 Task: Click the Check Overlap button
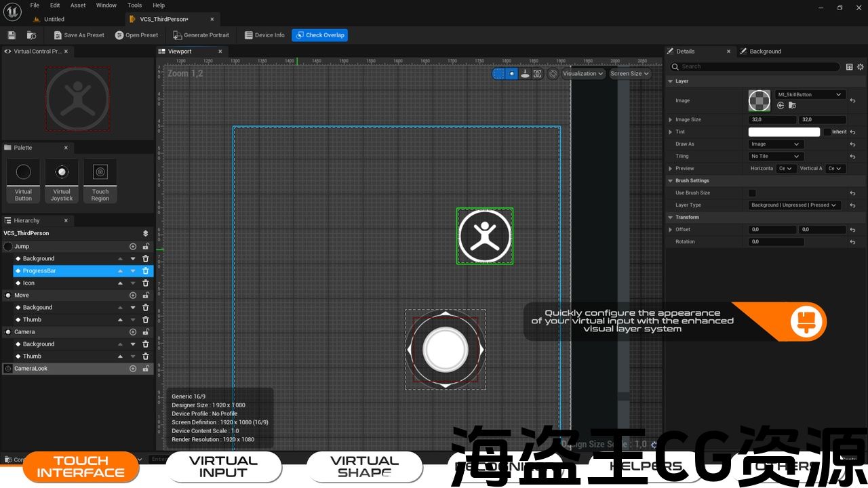[x=319, y=35]
